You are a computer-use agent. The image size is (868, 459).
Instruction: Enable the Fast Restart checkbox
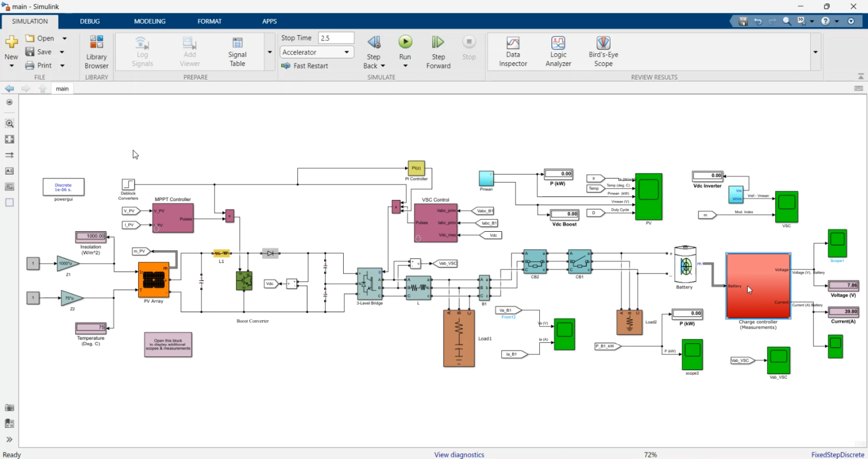click(x=285, y=65)
